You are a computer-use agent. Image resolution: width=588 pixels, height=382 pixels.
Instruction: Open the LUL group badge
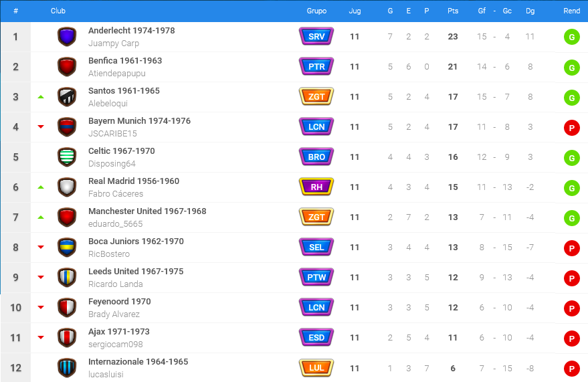[x=316, y=368]
